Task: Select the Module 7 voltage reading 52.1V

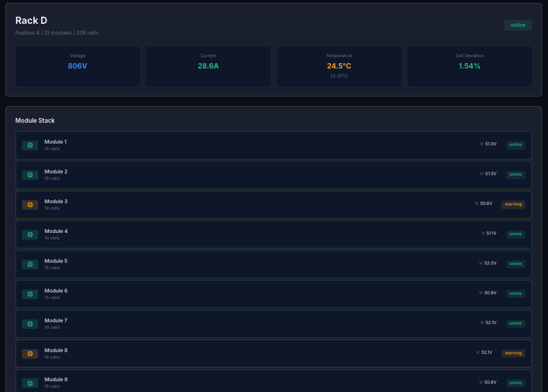Action: [491, 323]
